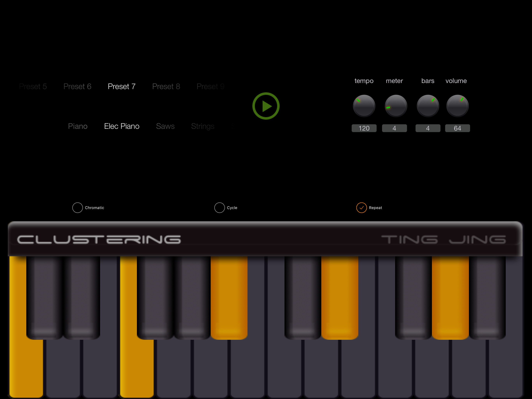Select Preset 7 label
The image size is (532, 399).
coord(122,86)
